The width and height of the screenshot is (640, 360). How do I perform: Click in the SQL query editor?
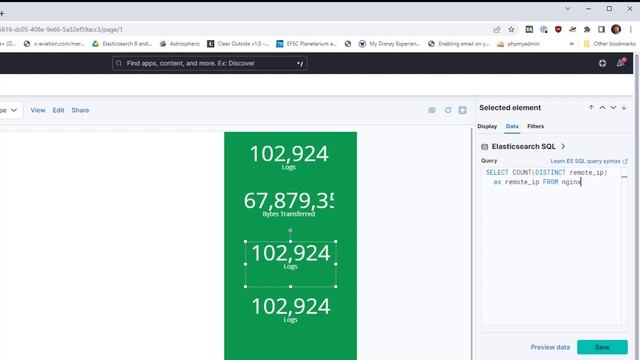point(551,245)
